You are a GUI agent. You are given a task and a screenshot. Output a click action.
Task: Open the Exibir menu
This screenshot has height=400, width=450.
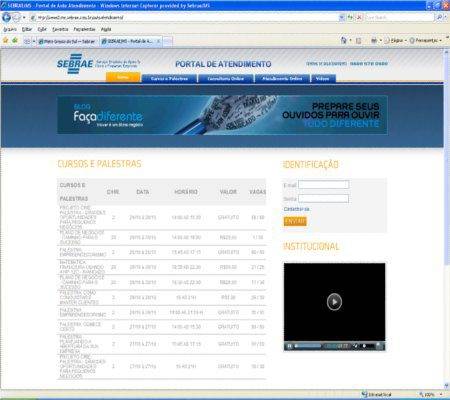(42, 29)
